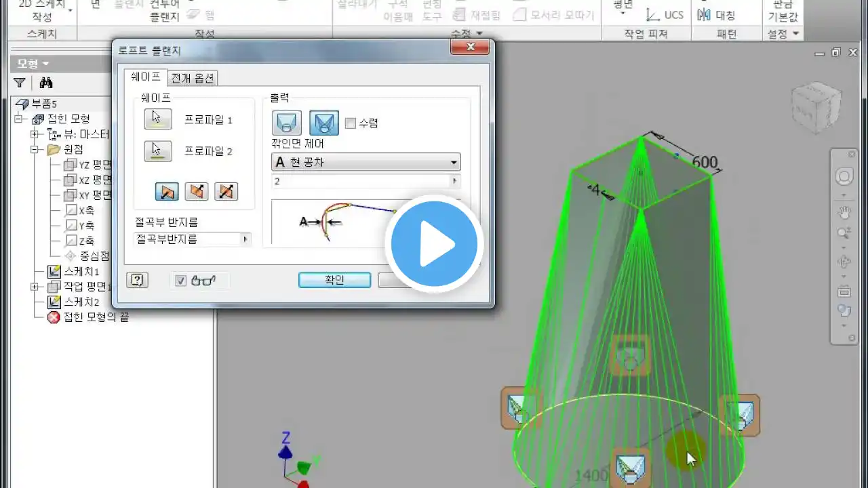868x488 pixels.
Task: Collapse the 원점 folder node
Action: click(x=35, y=150)
